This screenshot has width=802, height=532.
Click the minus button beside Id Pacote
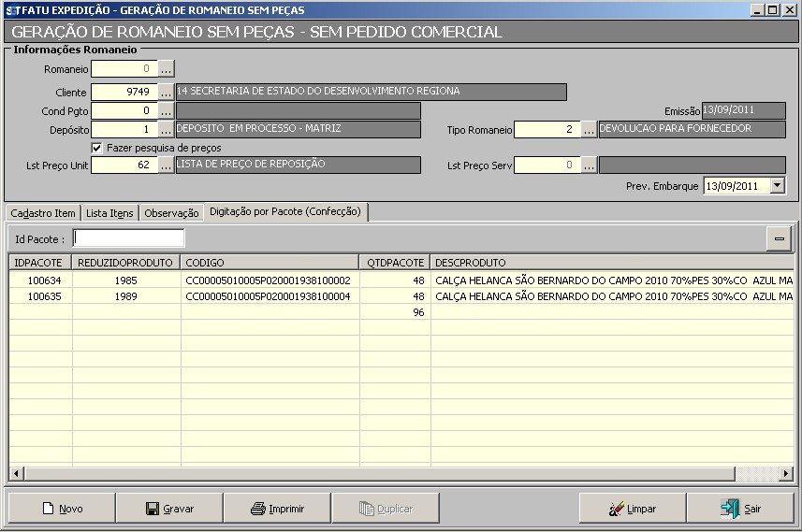pyautogui.click(x=779, y=238)
